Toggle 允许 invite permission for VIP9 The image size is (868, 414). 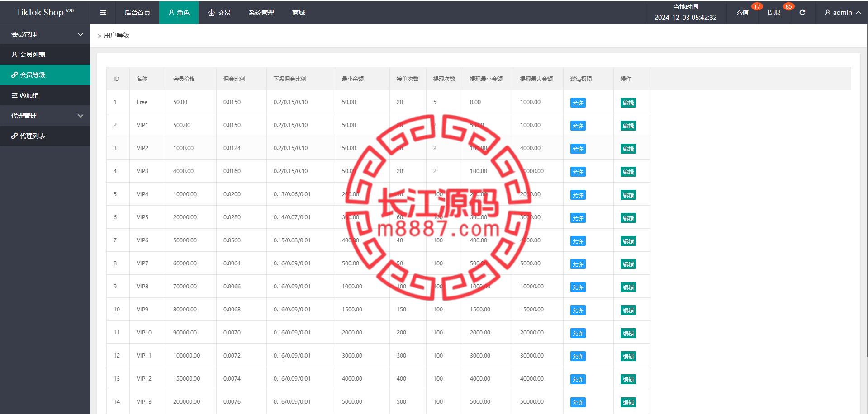tap(578, 310)
